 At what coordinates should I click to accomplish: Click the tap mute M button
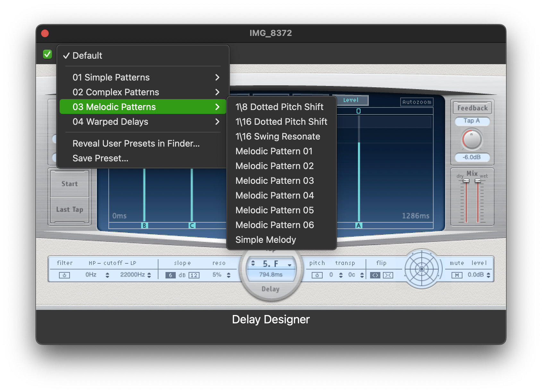[x=457, y=275]
